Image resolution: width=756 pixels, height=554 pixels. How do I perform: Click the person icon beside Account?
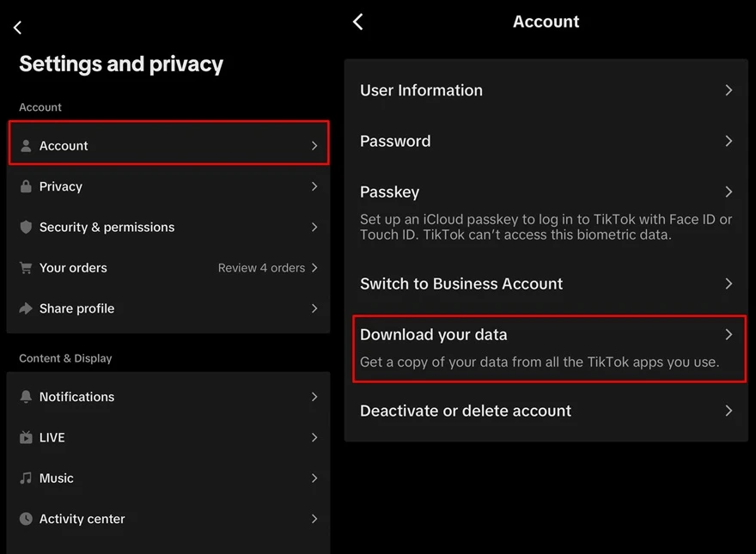point(26,146)
